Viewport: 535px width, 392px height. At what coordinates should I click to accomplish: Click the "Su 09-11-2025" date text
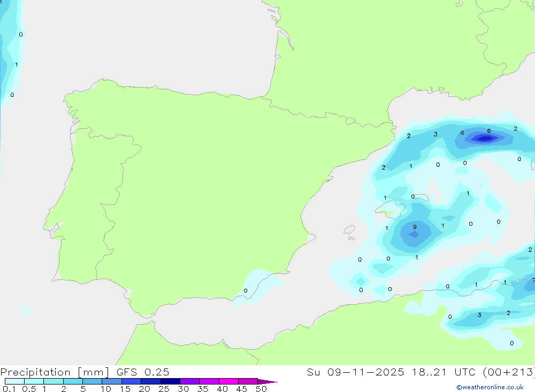pyautogui.click(x=355, y=372)
